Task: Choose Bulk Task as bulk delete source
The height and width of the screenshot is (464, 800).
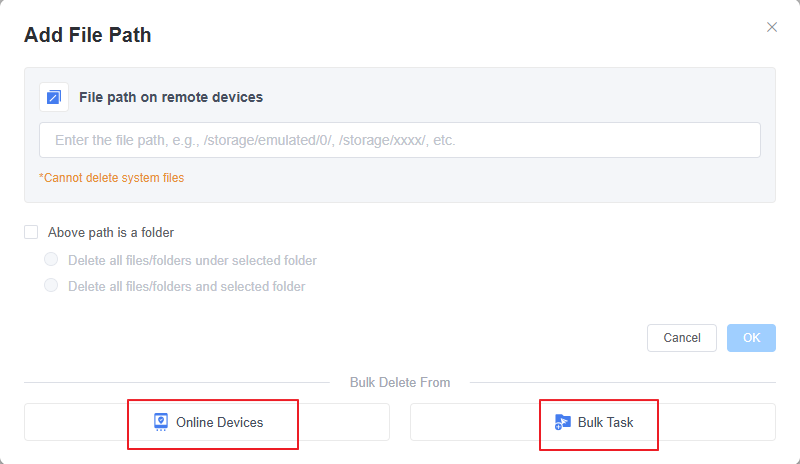Action: pos(593,422)
